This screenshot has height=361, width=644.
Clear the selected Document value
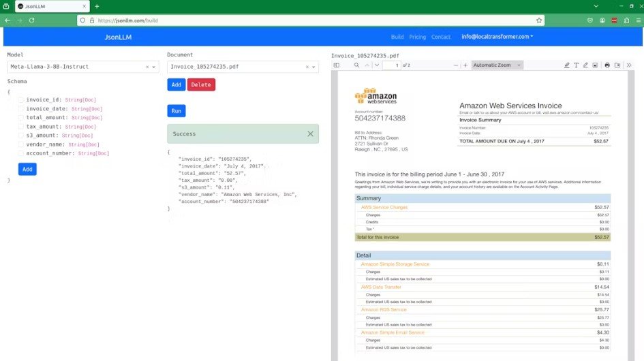307,67
